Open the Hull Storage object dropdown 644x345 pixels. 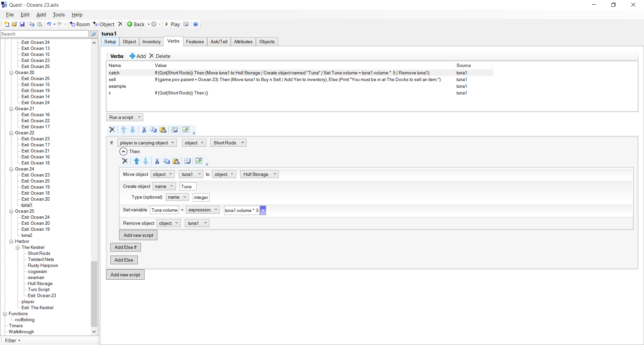(x=259, y=174)
